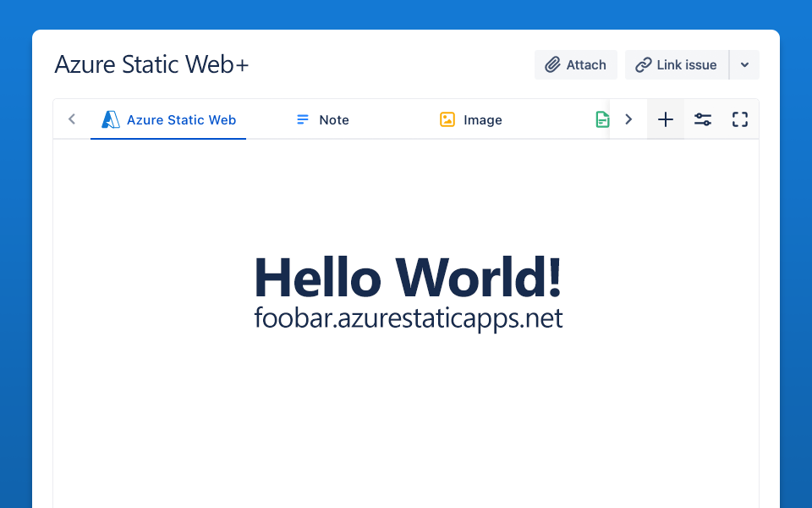
Task: Click the green document tab icon
Action: (601, 119)
